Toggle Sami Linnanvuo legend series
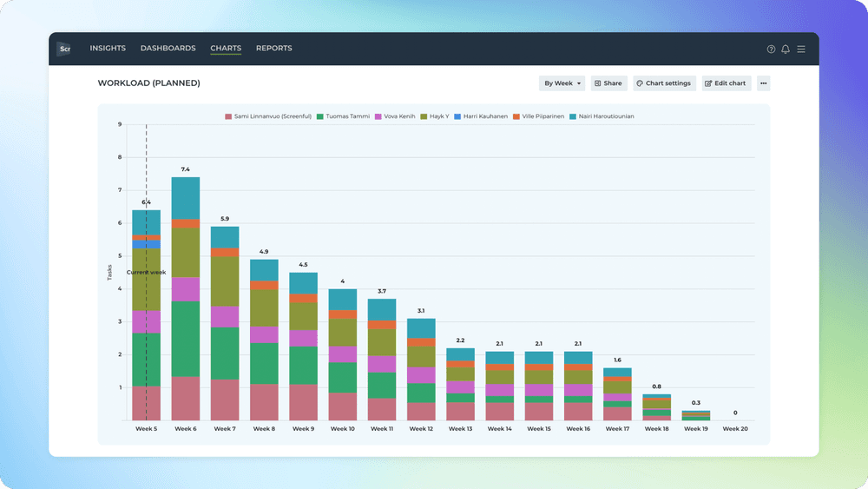 pyautogui.click(x=268, y=116)
